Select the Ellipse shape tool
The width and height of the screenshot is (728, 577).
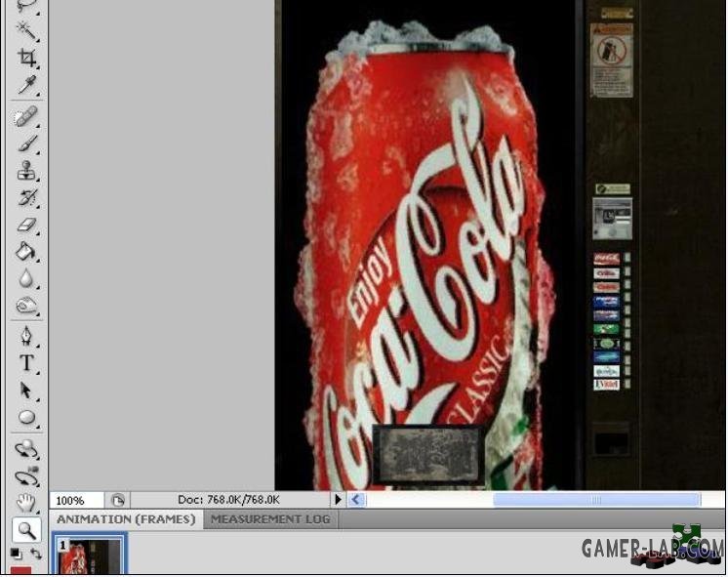pos(26,417)
